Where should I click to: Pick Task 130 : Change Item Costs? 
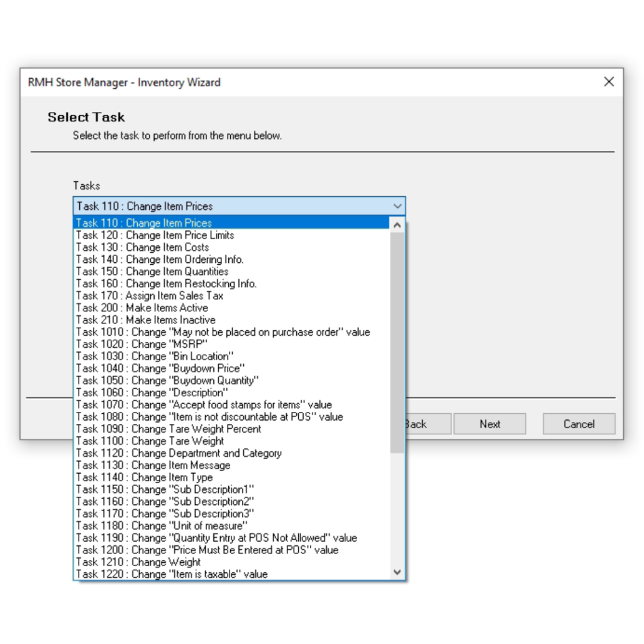231,247
